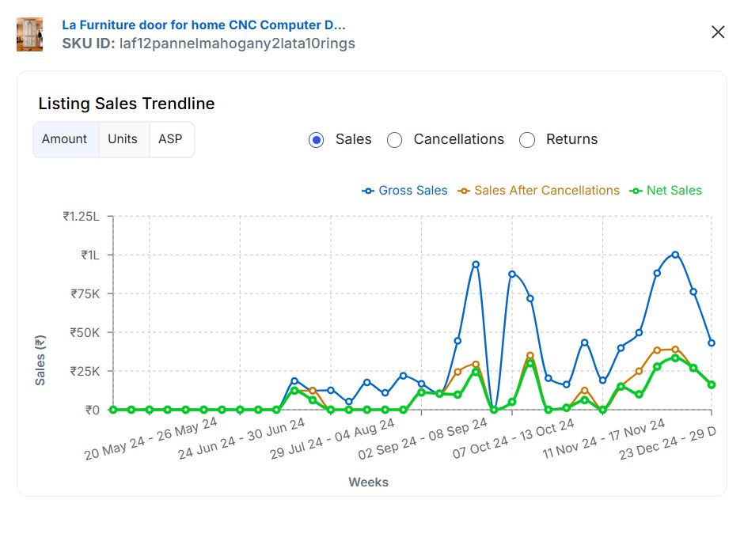Click the '20 May 24 - 26 May 24' axis label
Viewport: 744px width, 560px height.
click(151, 437)
